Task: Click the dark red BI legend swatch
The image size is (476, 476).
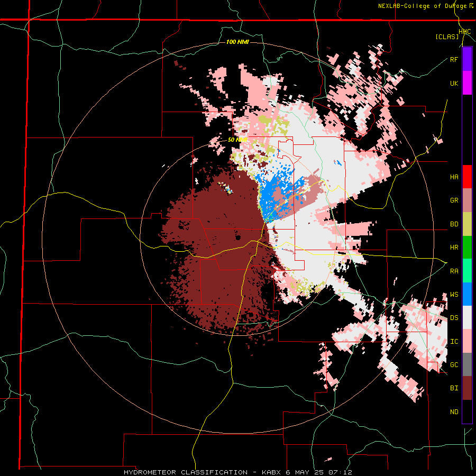Action: pos(467,388)
